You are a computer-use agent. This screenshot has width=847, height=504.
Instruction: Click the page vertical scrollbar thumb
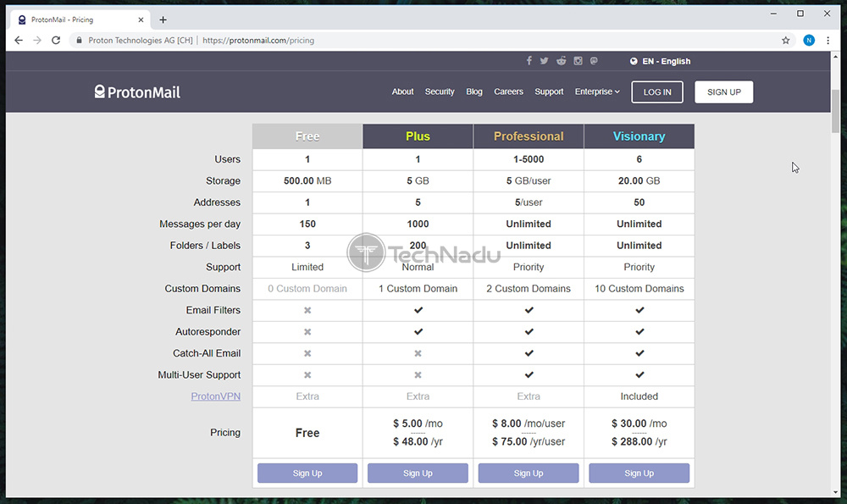point(836,111)
